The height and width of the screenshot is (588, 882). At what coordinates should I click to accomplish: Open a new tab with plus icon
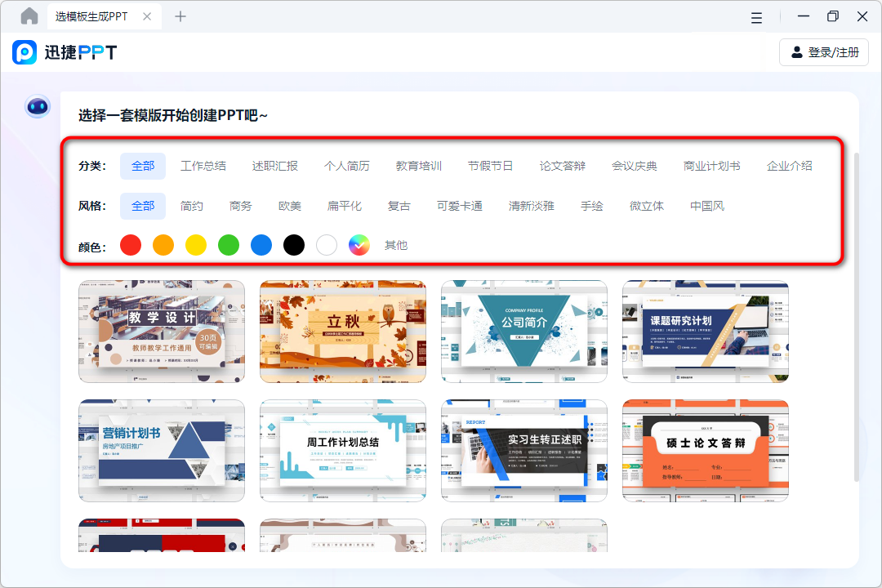click(180, 16)
